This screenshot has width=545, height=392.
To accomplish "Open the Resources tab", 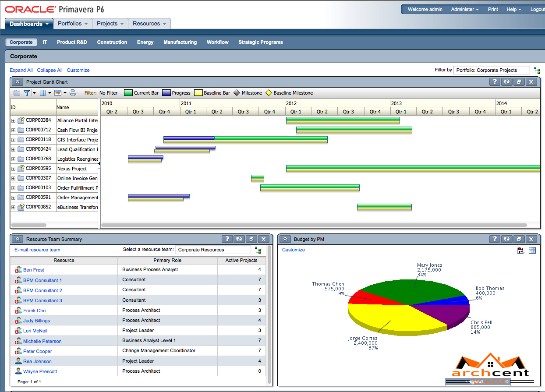I will pyautogui.click(x=149, y=24).
